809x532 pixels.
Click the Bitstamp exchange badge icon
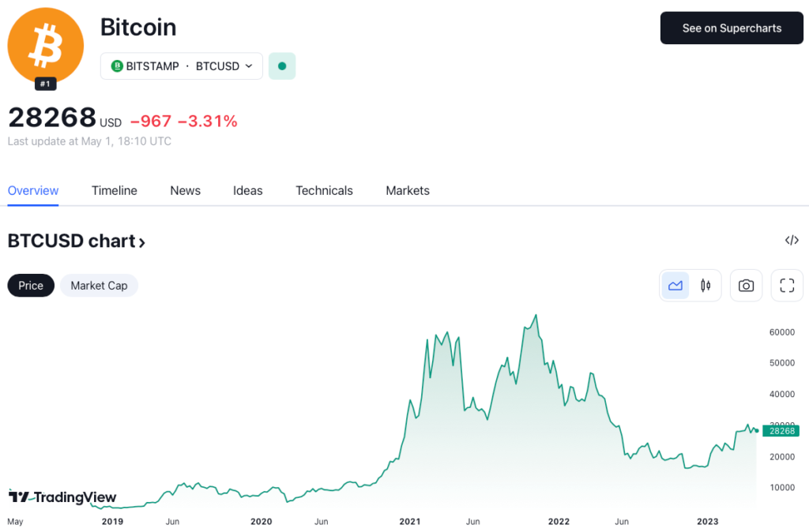(117, 66)
